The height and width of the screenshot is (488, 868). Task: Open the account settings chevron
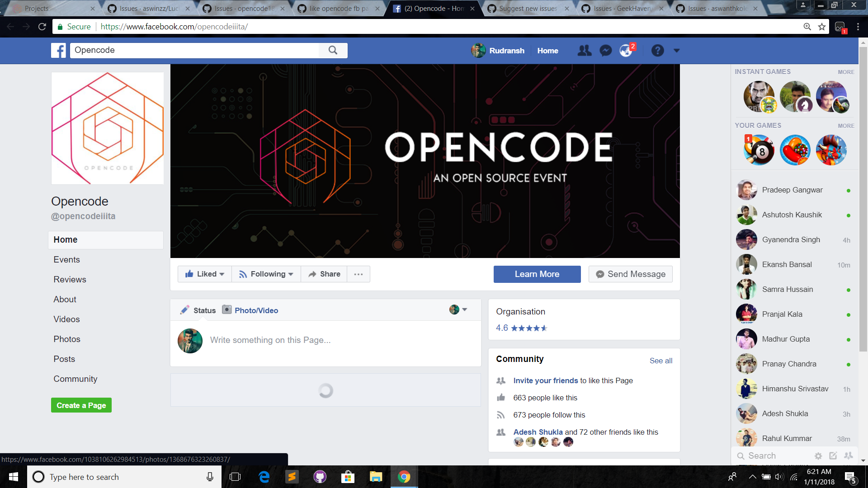[x=677, y=51]
